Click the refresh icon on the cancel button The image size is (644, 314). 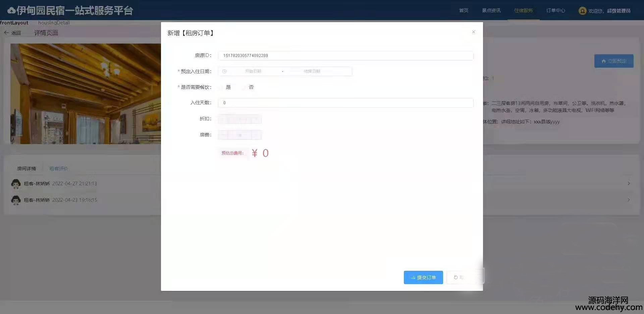[455, 277]
